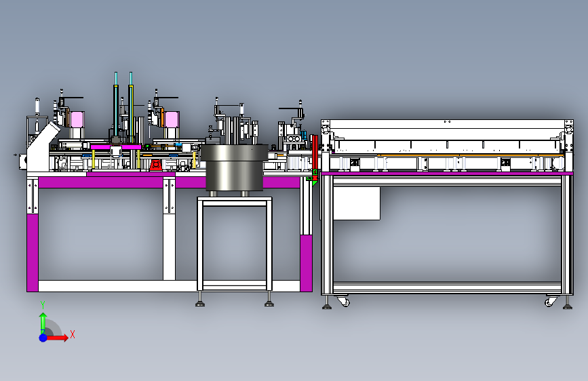
Task: Select the white control box under the right frame
Action: [356, 203]
